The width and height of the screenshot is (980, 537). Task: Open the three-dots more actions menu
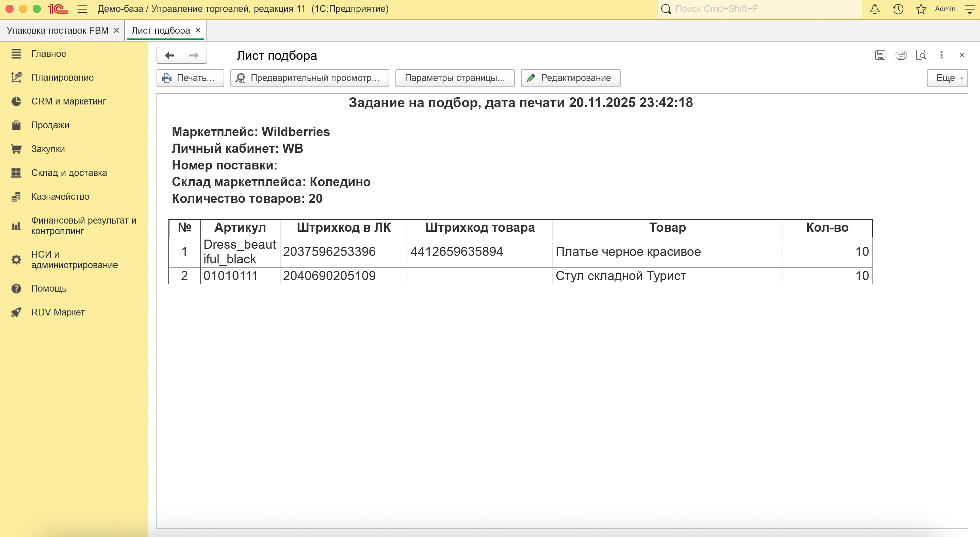pos(941,55)
